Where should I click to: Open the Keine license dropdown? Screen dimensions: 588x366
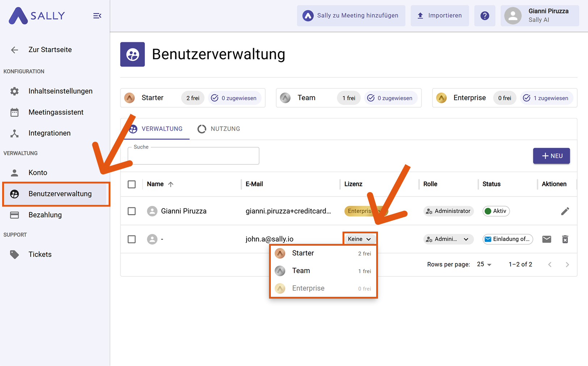[360, 239]
